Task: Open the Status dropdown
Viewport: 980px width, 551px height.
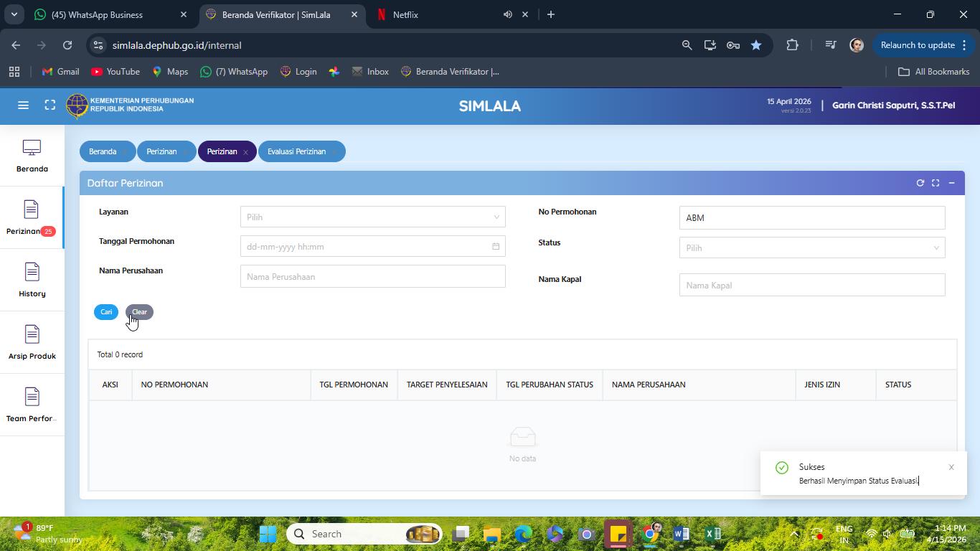Action: 812,248
